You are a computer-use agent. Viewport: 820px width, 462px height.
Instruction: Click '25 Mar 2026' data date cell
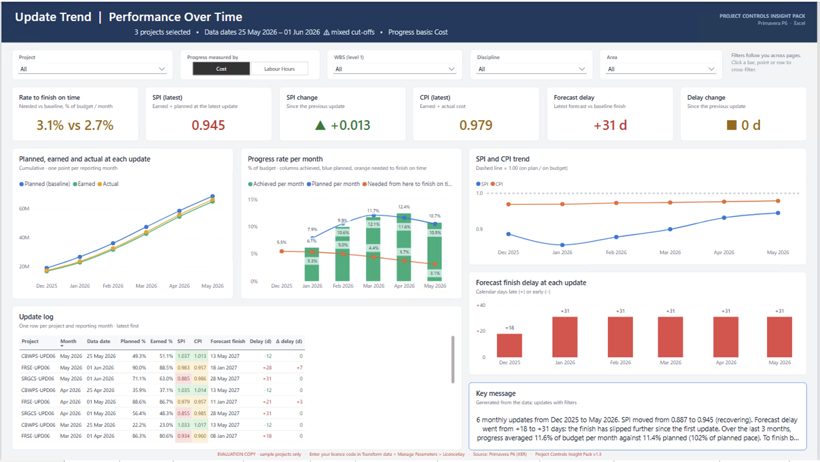pos(101,425)
